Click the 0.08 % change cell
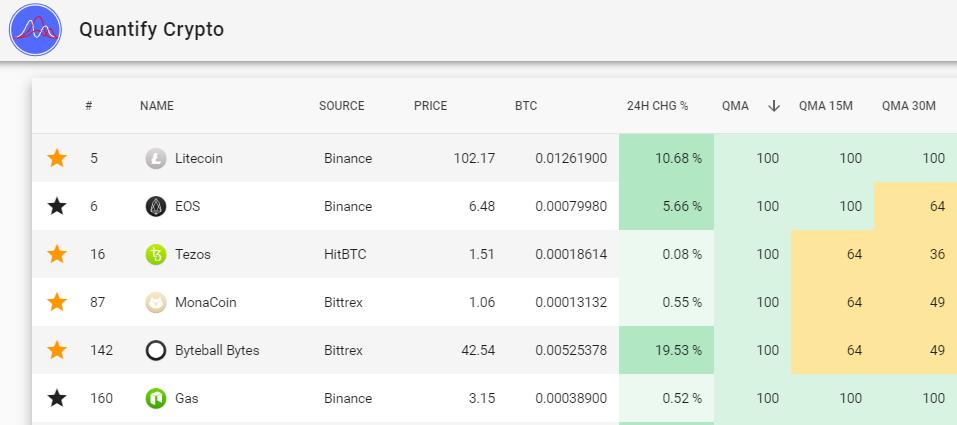 pyautogui.click(x=666, y=254)
